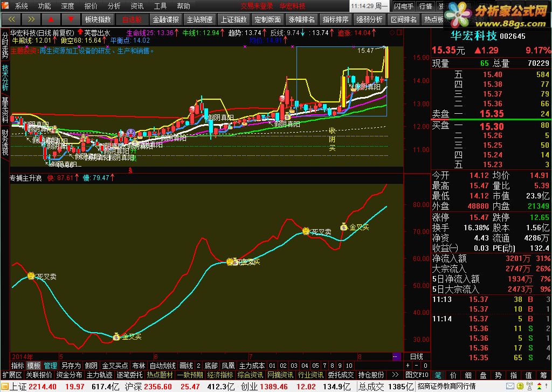Click the 行情 button in title bar
The height and width of the screenshot is (392, 552).
point(426,6)
